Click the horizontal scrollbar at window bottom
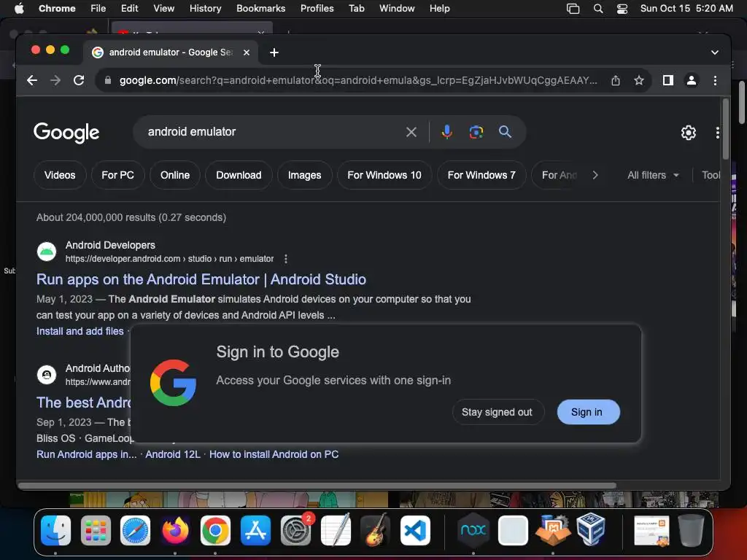747x560 pixels. 317,486
